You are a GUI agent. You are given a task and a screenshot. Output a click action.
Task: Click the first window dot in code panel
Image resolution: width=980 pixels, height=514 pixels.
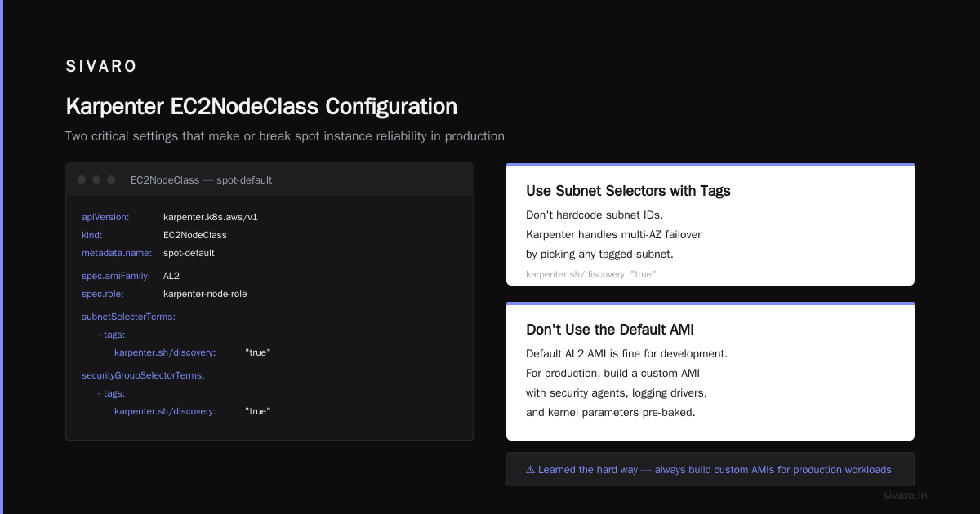pos(82,179)
